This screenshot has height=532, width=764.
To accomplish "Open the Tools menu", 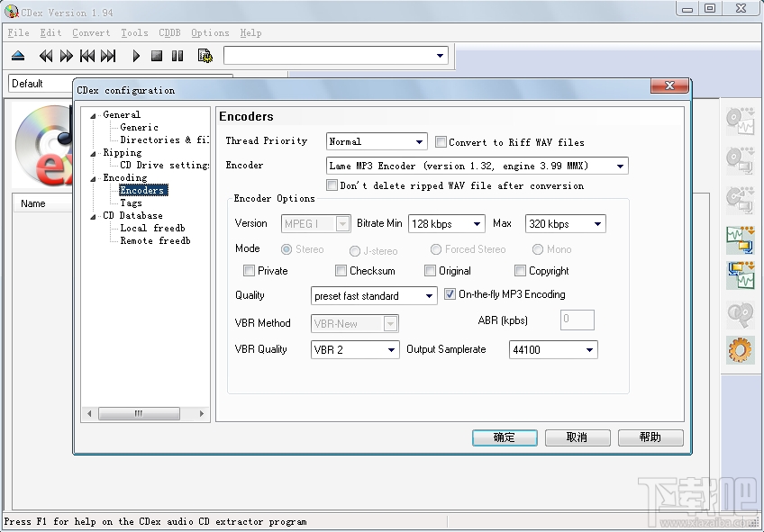I will pos(134,32).
